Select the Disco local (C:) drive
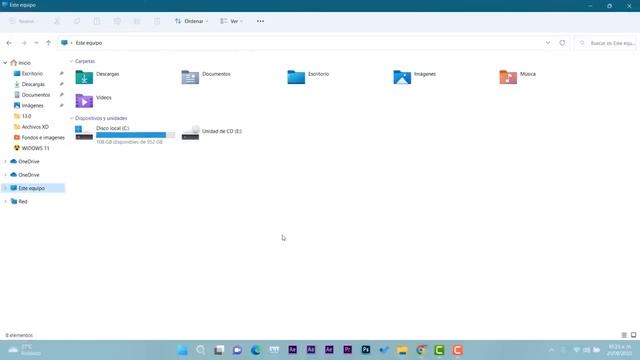Viewport: 640px width, 360px height. 125,134
